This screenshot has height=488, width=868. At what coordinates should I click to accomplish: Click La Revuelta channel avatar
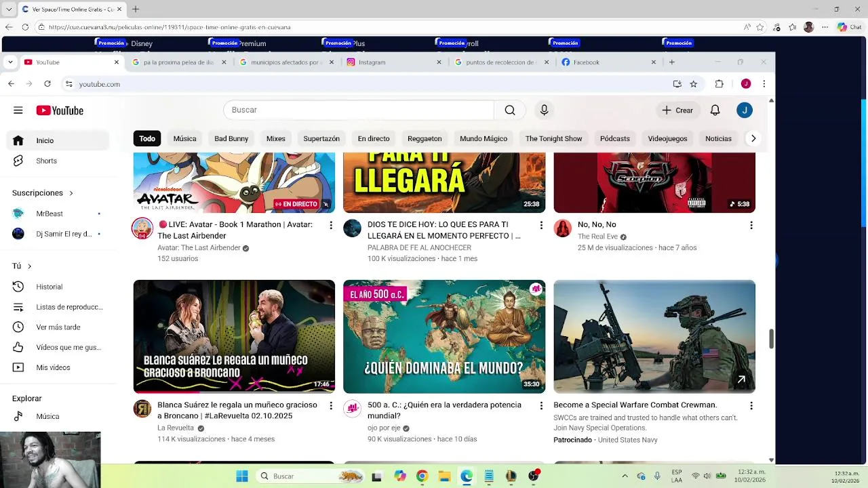point(142,408)
